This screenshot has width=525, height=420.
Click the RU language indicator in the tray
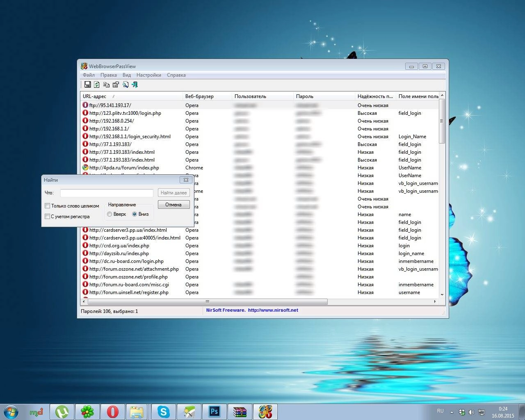point(440,411)
